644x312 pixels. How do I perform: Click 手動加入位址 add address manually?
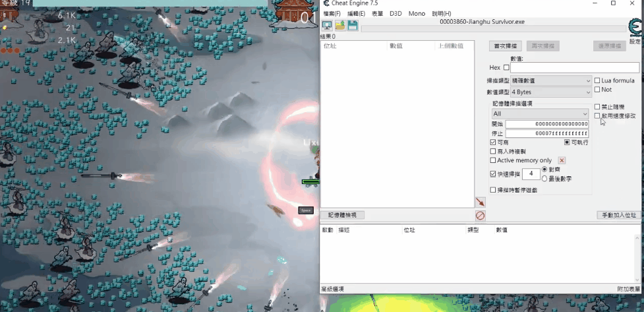click(x=618, y=215)
